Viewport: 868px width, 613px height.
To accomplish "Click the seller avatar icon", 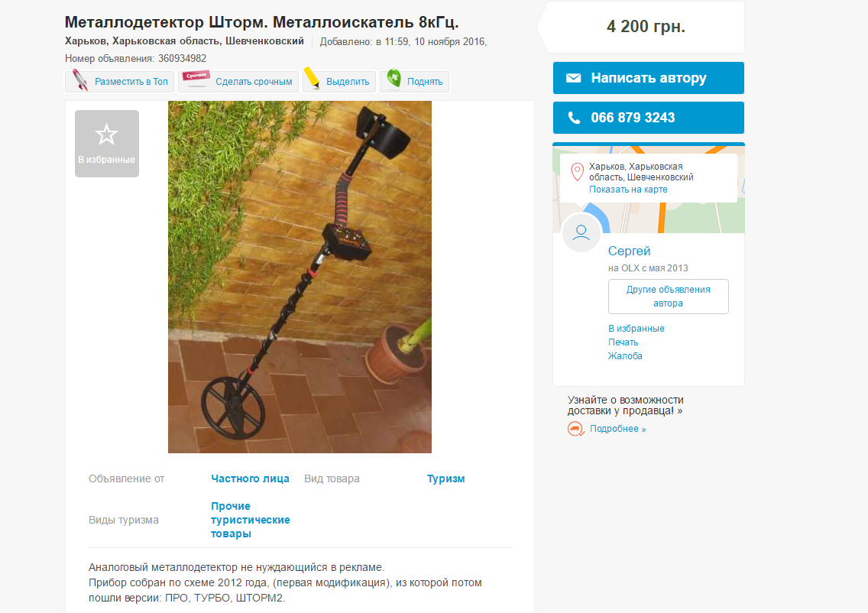I will (x=581, y=232).
